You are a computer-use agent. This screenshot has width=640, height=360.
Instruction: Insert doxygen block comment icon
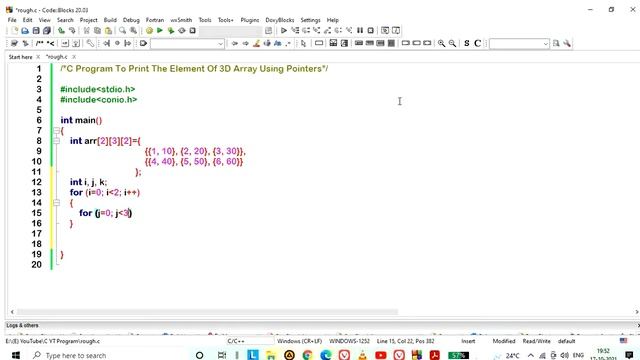click(x=40, y=43)
